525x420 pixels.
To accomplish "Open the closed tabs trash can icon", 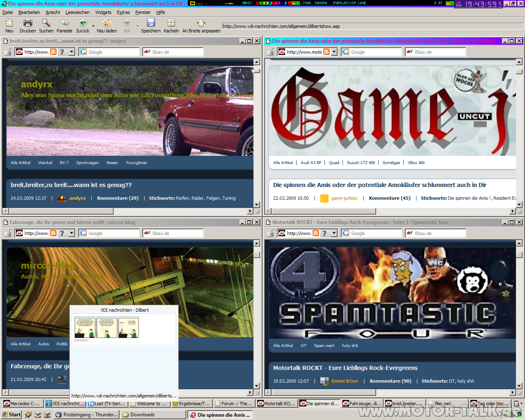I will click(x=516, y=404).
